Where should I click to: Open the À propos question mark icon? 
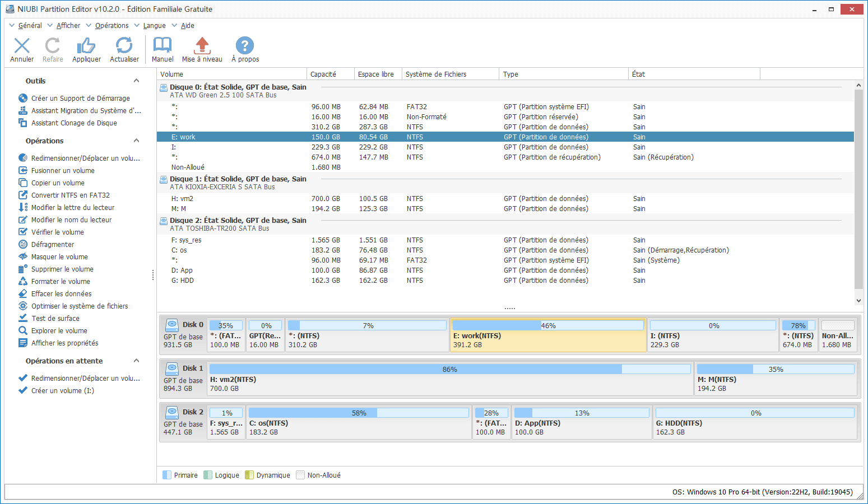click(245, 46)
